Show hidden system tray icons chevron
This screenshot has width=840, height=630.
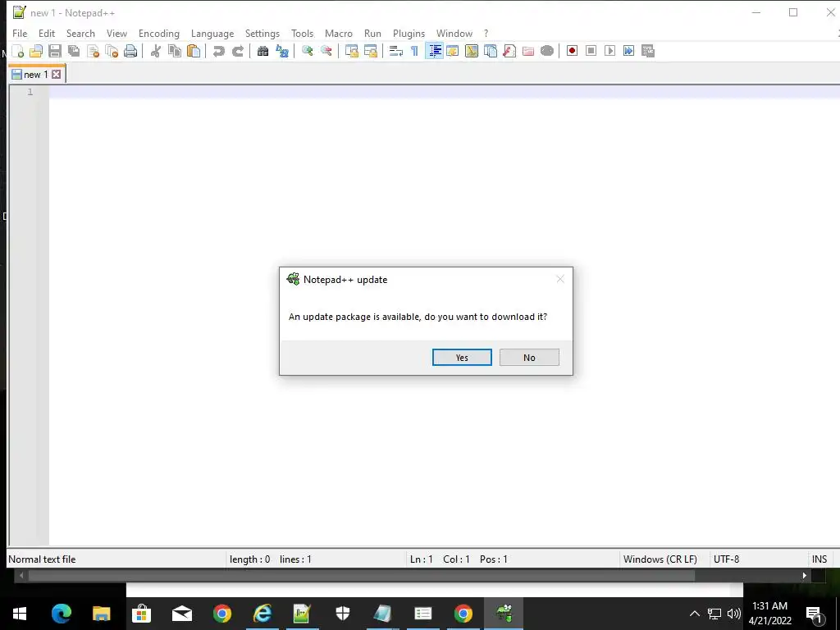(694, 614)
